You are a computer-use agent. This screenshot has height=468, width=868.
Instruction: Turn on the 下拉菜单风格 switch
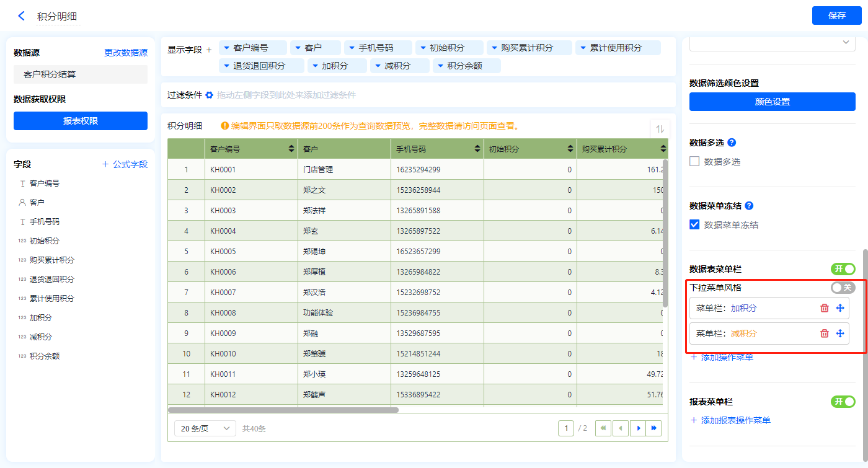click(843, 288)
